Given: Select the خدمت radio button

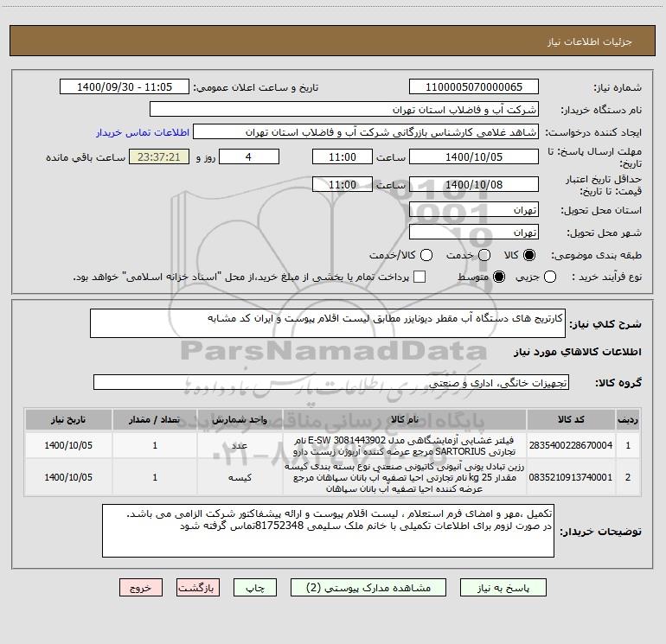Looking at the screenshot, I should (484, 255).
